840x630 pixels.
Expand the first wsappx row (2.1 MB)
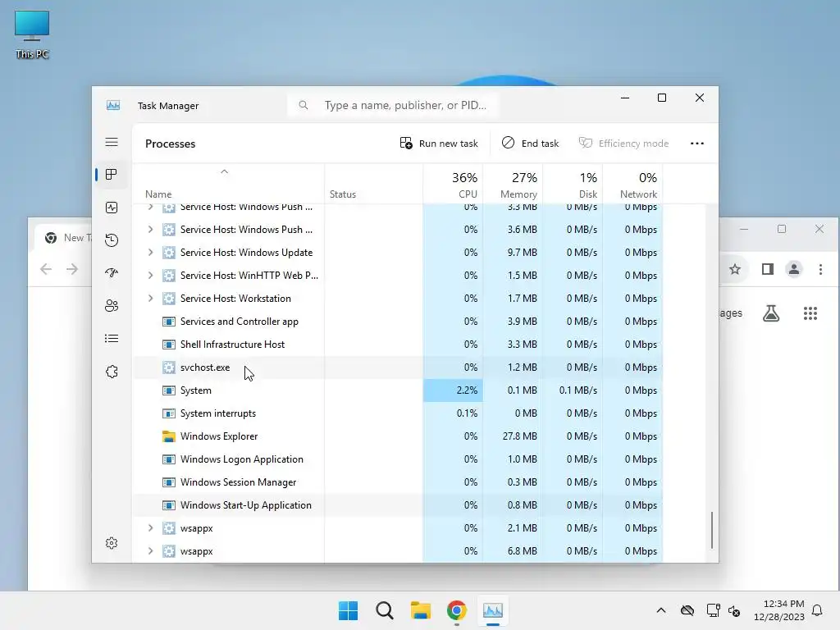coord(151,528)
